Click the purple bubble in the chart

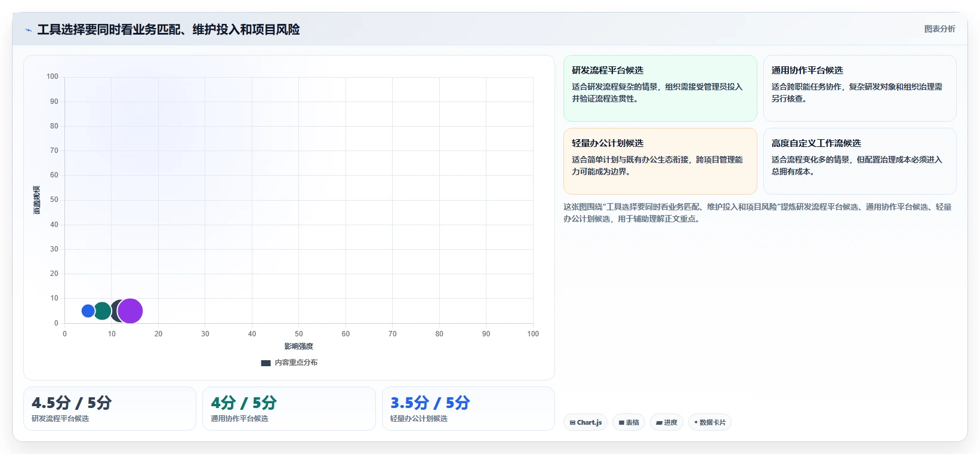tap(130, 311)
